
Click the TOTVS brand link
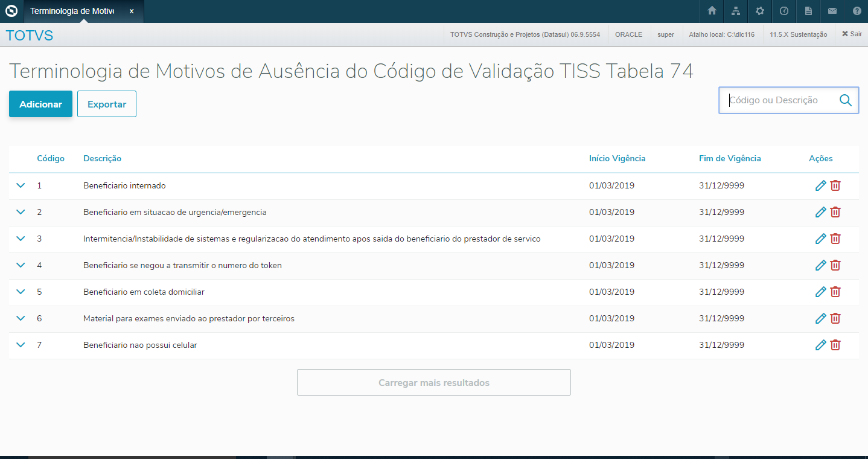30,36
